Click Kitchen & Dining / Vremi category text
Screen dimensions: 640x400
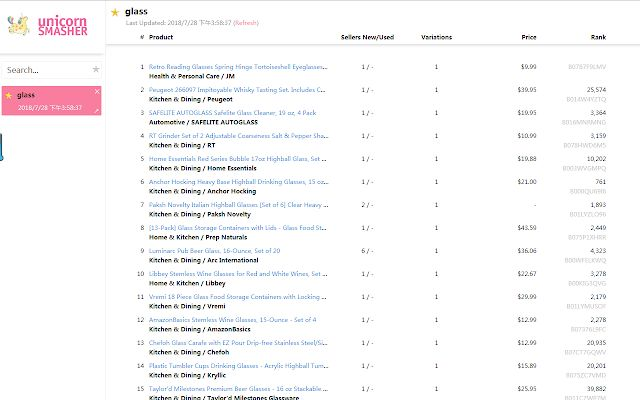[x=187, y=306]
